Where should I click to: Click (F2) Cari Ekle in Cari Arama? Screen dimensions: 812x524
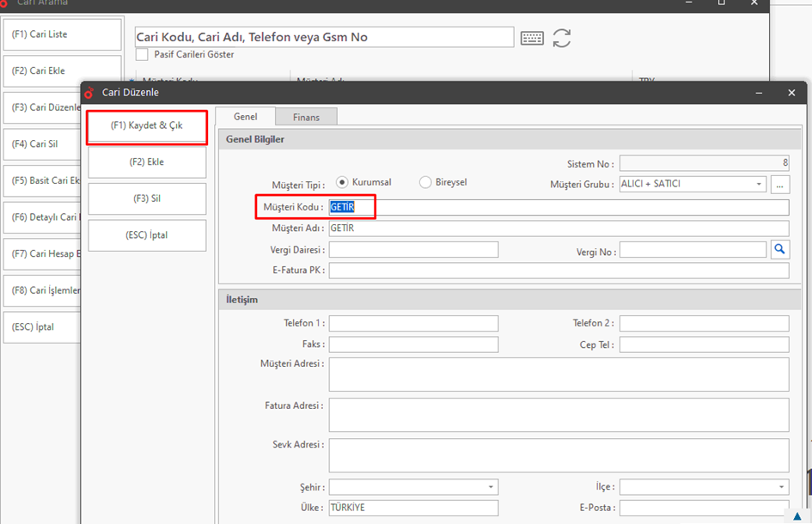pos(62,71)
